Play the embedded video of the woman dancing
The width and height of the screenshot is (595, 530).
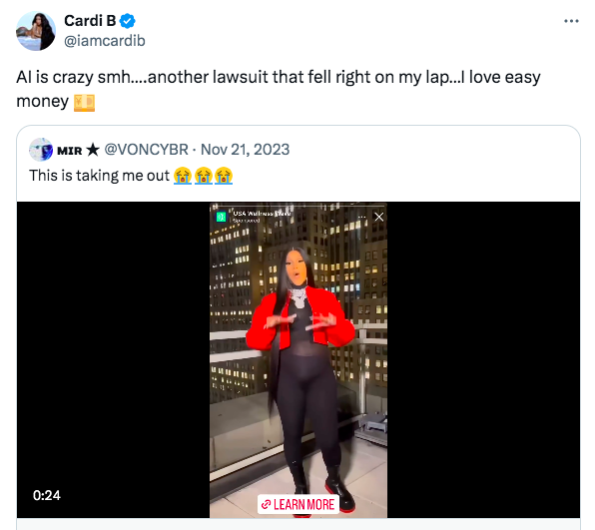pos(298,360)
